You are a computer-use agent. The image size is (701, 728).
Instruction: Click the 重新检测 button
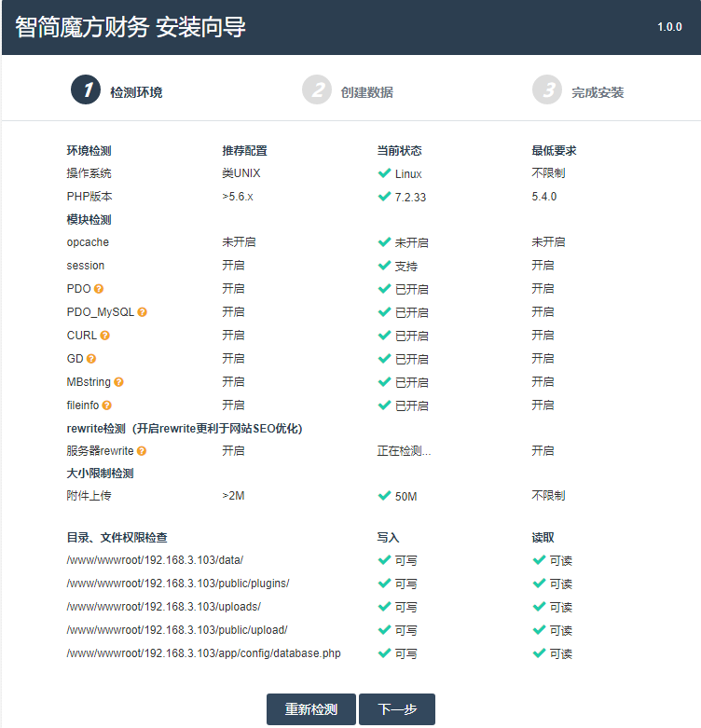point(311,709)
